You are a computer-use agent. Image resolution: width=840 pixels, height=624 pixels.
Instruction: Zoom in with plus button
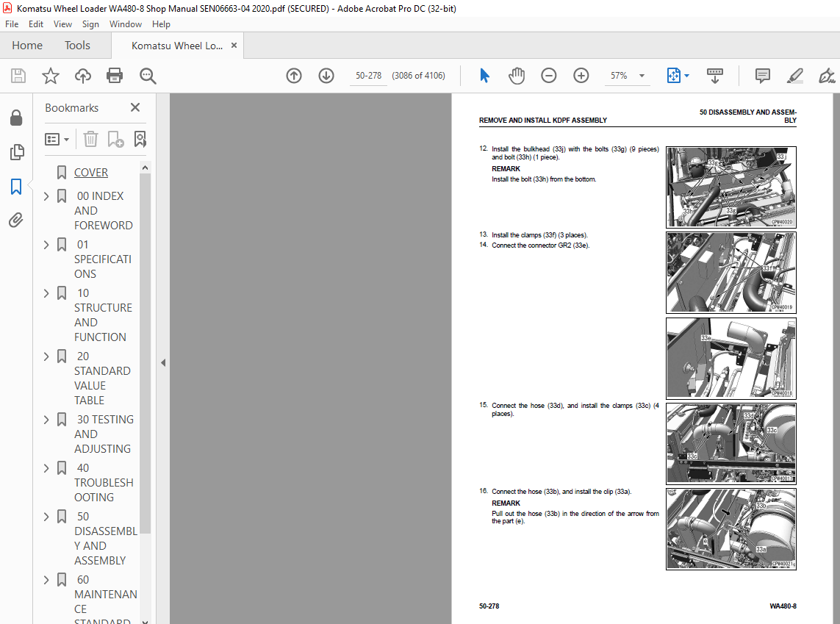[581, 76]
